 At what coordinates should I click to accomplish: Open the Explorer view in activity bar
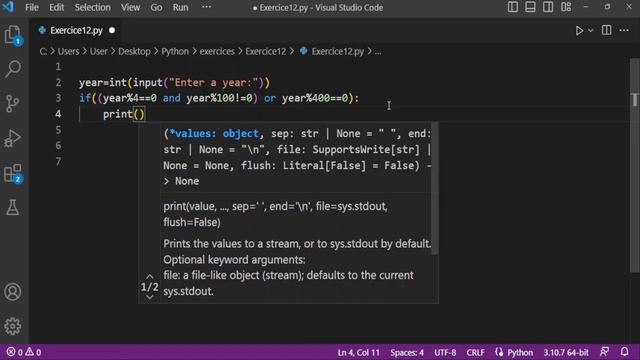point(13,35)
